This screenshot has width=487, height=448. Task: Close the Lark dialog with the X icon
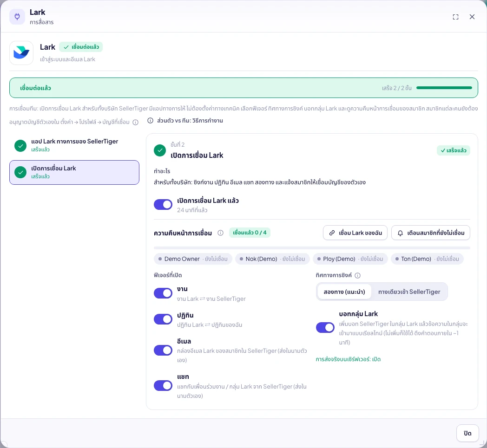pos(472,17)
